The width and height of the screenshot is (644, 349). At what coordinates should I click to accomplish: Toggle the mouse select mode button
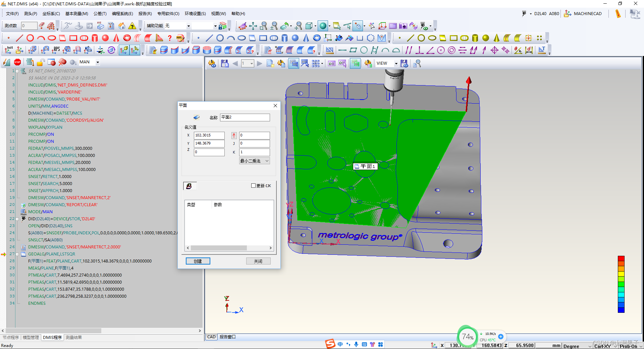[x=358, y=26]
